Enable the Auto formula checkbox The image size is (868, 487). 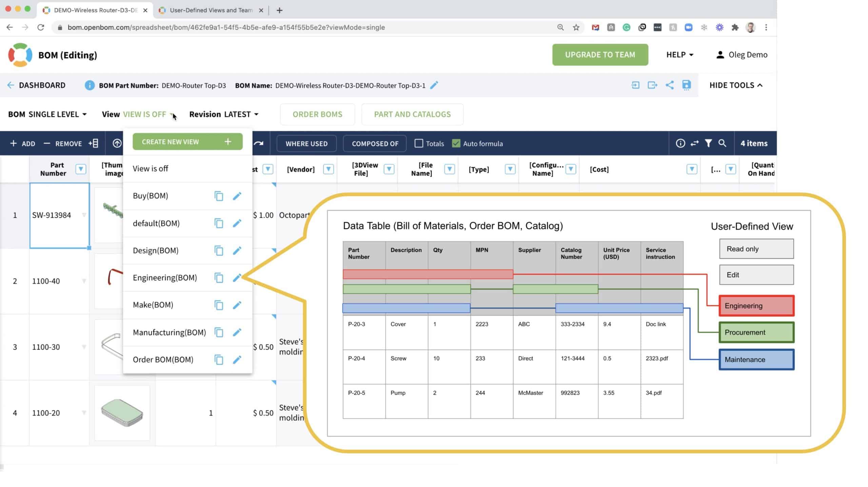click(x=456, y=143)
